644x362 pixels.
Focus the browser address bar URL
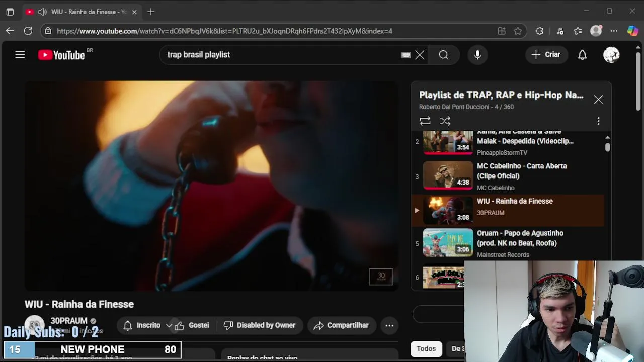coord(224,31)
